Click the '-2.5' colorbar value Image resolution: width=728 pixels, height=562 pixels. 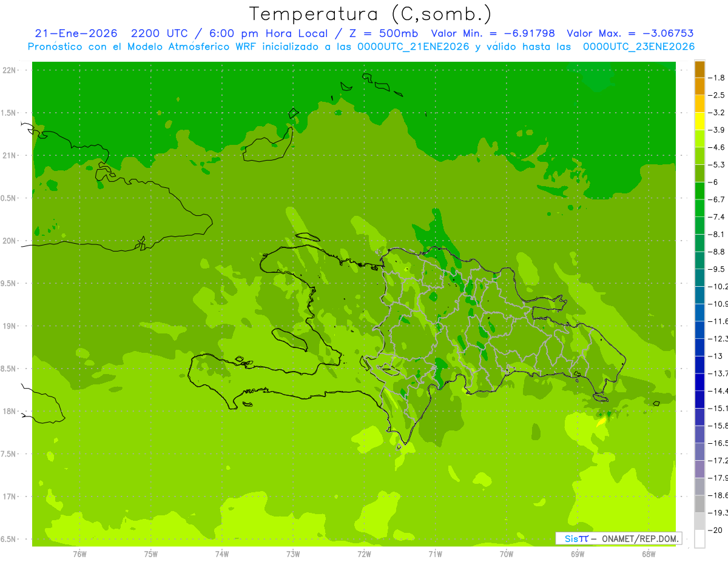716,95
